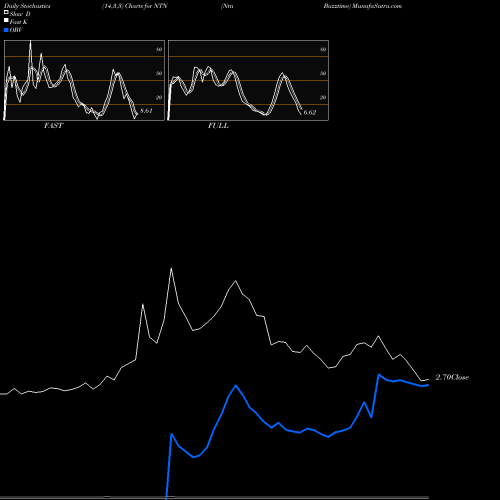Click the 'OBV' legend label
The height and width of the screenshot is (500, 500).
tap(16, 30)
